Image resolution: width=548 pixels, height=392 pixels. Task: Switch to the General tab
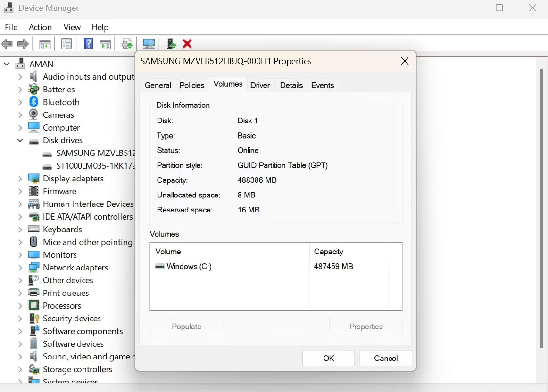pos(158,85)
